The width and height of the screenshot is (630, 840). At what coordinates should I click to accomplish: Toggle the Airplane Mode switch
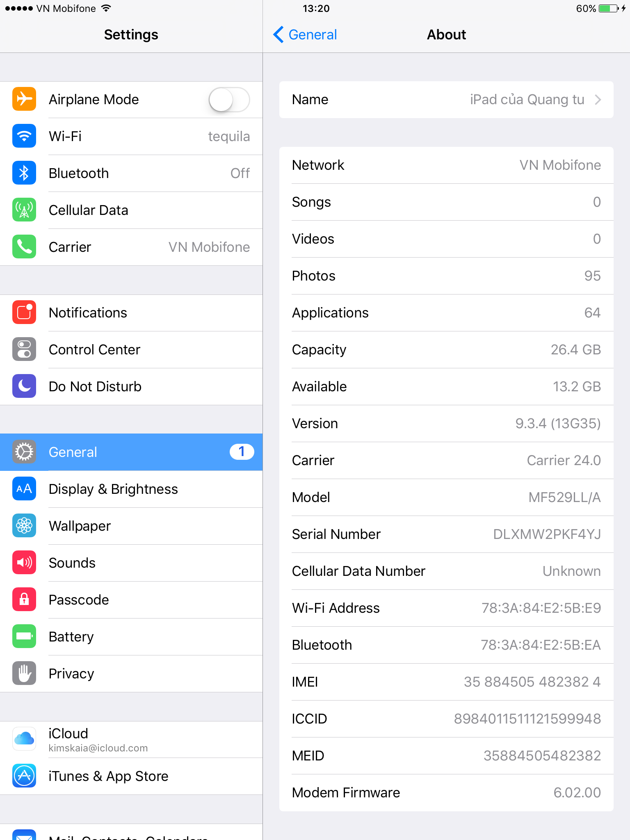coord(229,100)
